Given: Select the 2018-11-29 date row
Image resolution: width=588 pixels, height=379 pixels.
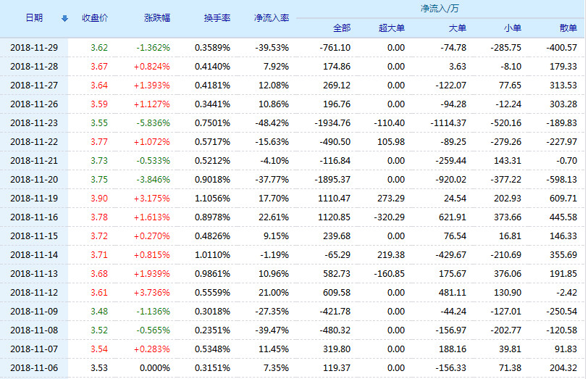Looking at the screenshot, I should coord(33,48).
